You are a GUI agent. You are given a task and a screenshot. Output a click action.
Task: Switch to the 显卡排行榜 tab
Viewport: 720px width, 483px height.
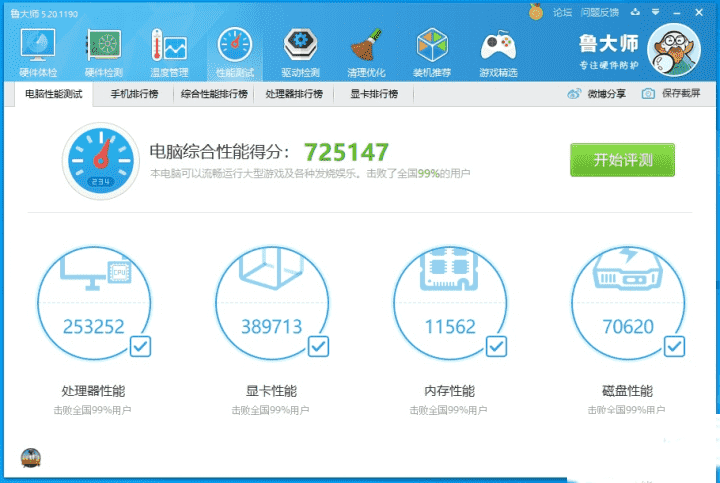(374, 94)
